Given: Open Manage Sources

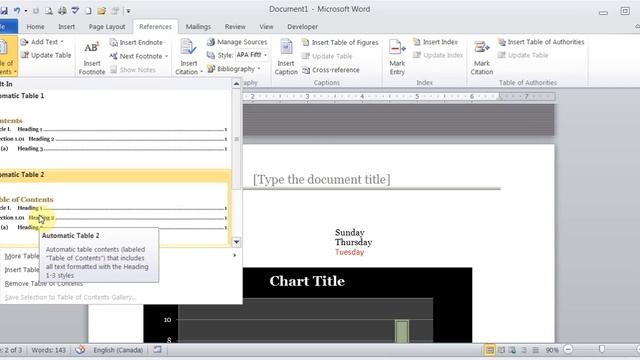Looking at the screenshot, I should 237,42.
